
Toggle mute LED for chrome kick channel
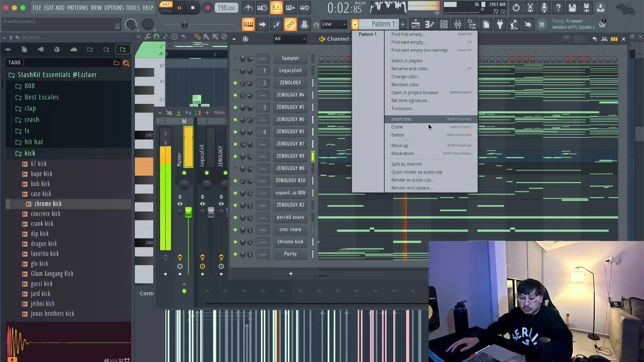[x=235, y=242]
